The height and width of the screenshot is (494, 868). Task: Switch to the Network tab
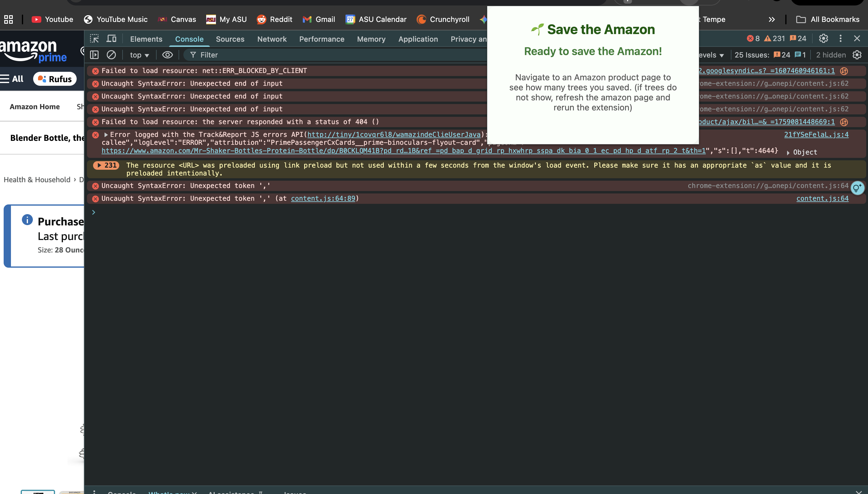[272, 39]
